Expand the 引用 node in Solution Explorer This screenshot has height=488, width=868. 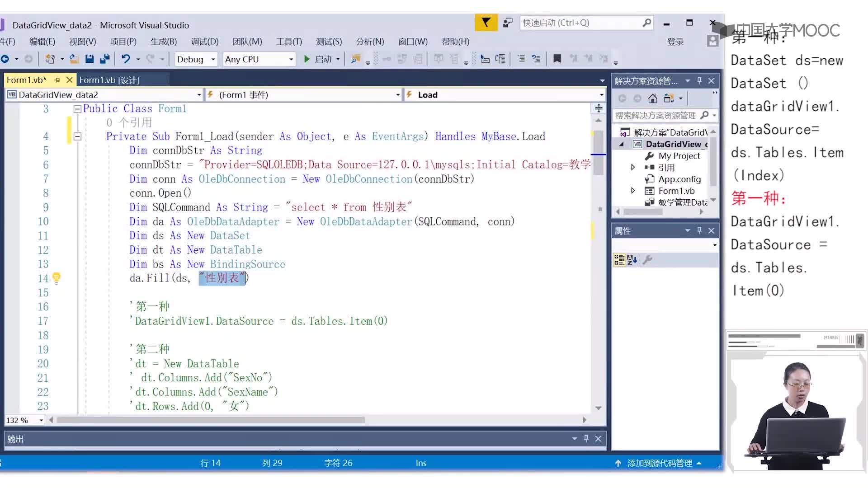[x=633, y=167]
